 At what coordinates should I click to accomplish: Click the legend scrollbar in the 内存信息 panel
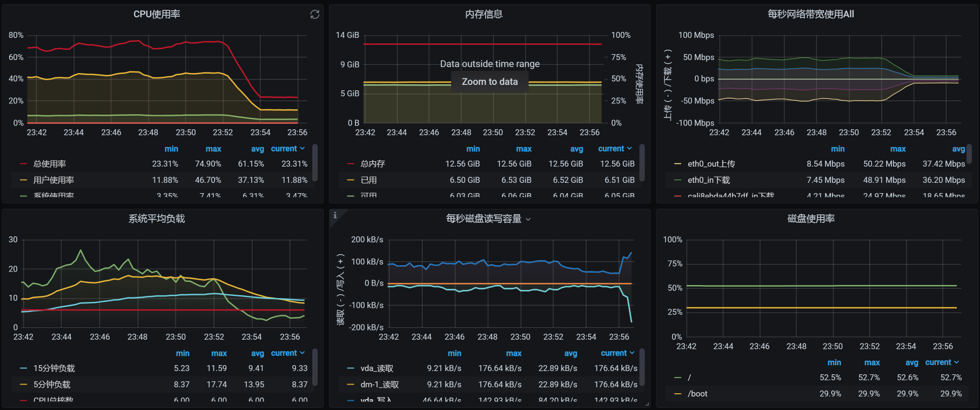pos(642,162)
